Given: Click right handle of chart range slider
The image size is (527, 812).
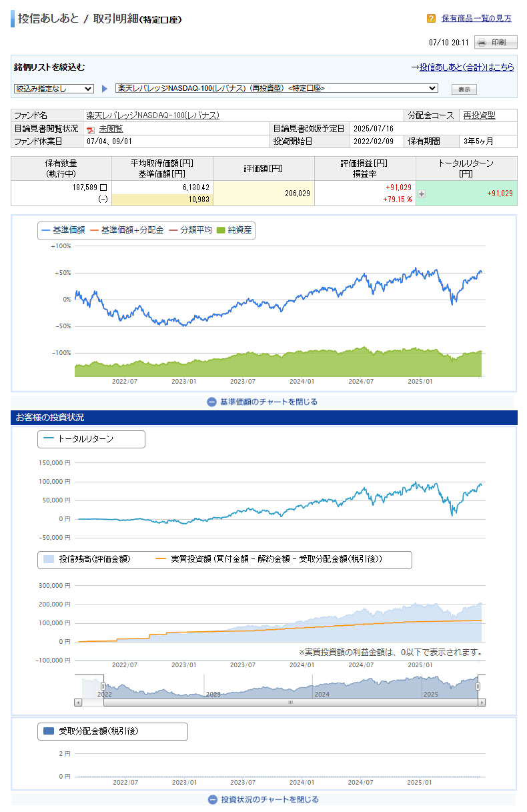Looking at the screenshot, I should pos(478,687).
